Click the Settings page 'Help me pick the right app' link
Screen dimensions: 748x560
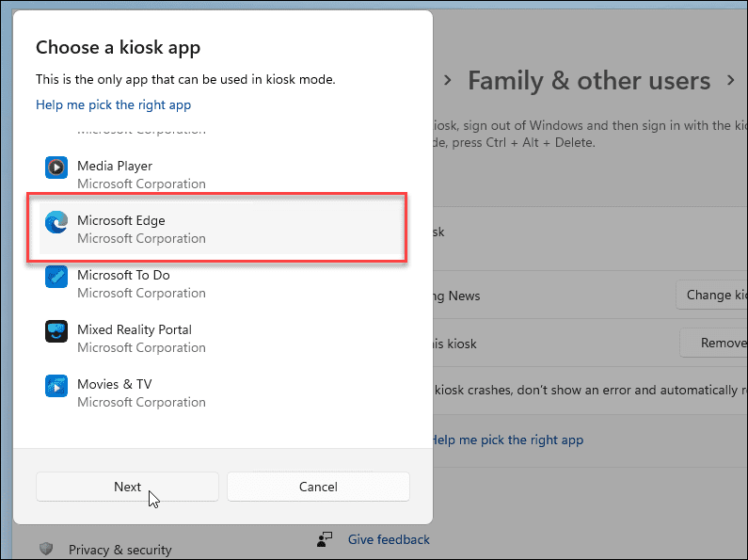pyautogui.click(x=507, y=440)
